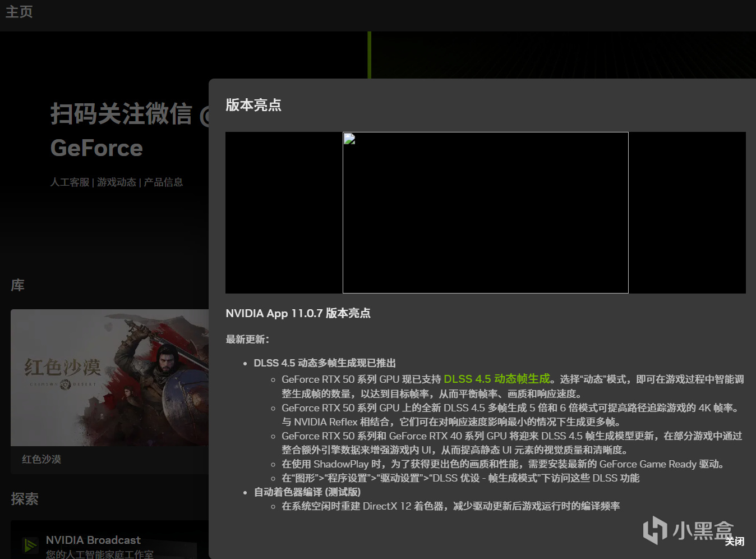Screen dimensions: 756x559
Task: Click the NVIDIA Broadcast app icon
Action: click(29, 545)
